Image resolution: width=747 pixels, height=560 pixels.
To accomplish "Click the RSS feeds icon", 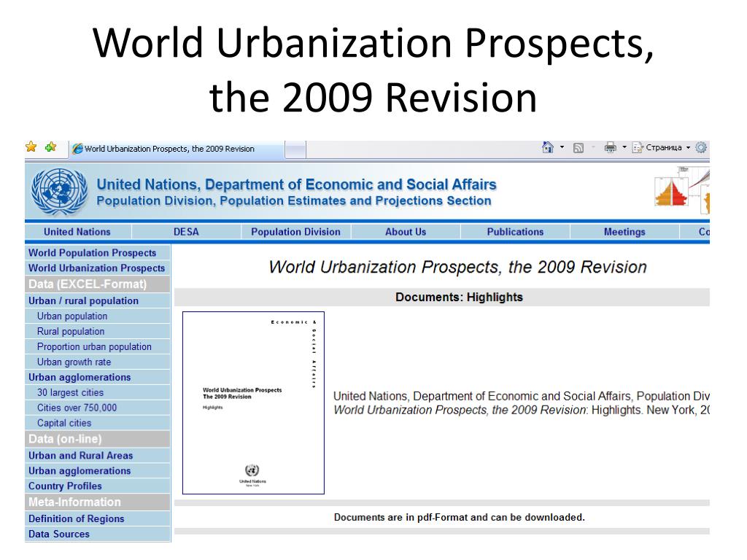I will coord(578,148).
